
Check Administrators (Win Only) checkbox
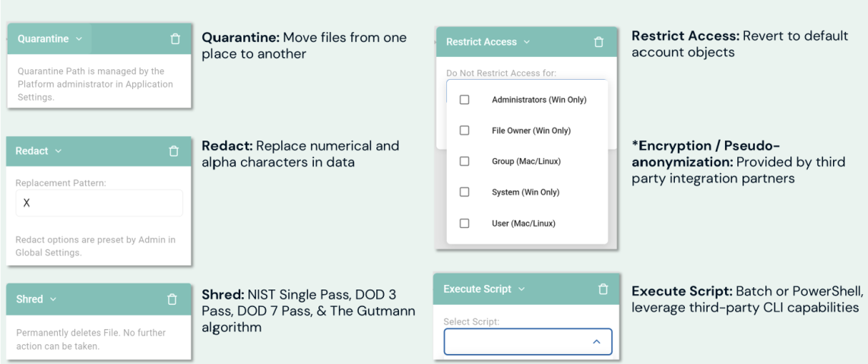click(x=464, y=100)
